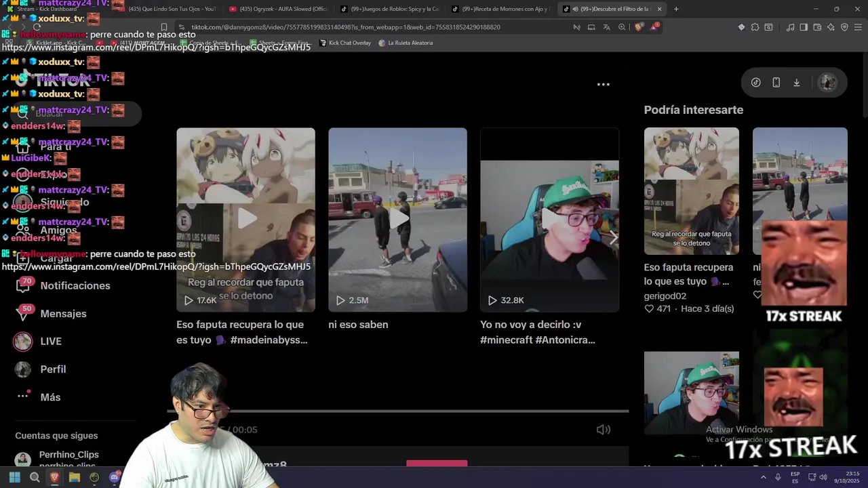Open the Brave VPN shield icon

click(844, 27)
